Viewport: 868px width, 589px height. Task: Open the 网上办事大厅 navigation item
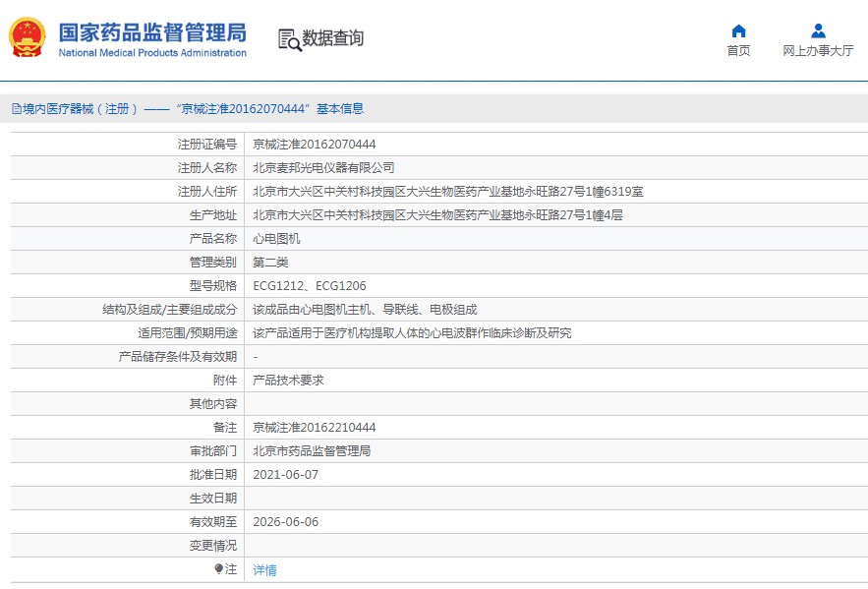[818, 51]
